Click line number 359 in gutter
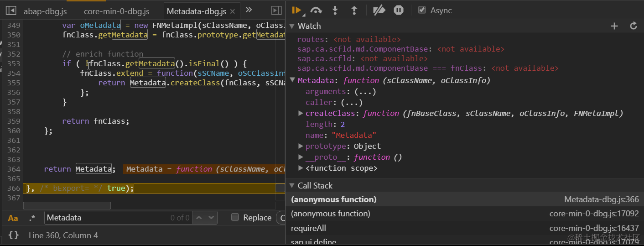 tap(14, 121)
